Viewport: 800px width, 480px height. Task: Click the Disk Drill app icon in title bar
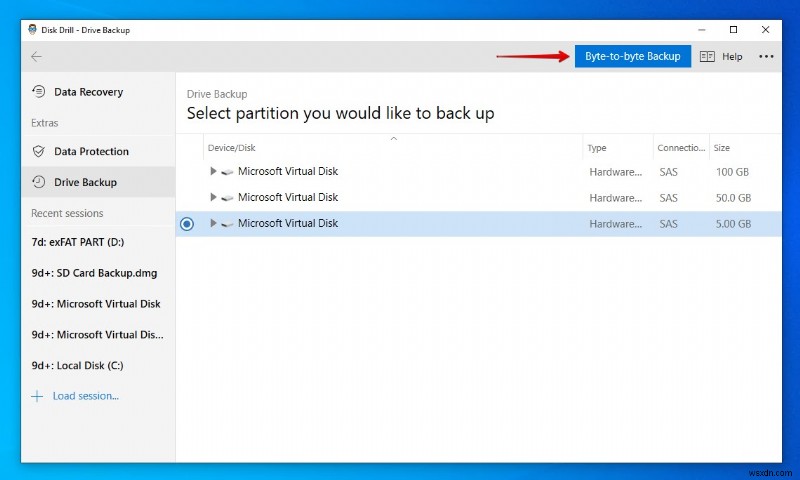(33, 30)
